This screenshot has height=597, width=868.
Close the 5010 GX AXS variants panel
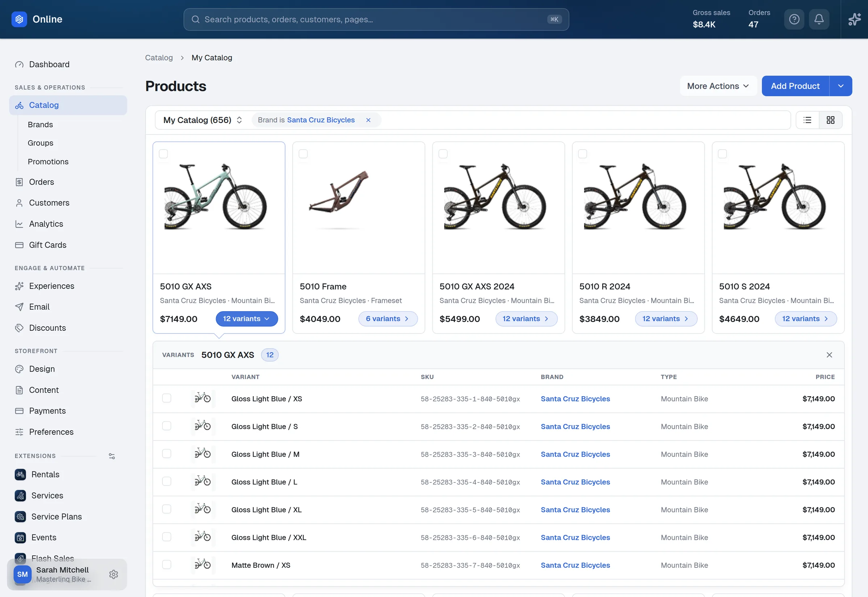pos(829,355)
